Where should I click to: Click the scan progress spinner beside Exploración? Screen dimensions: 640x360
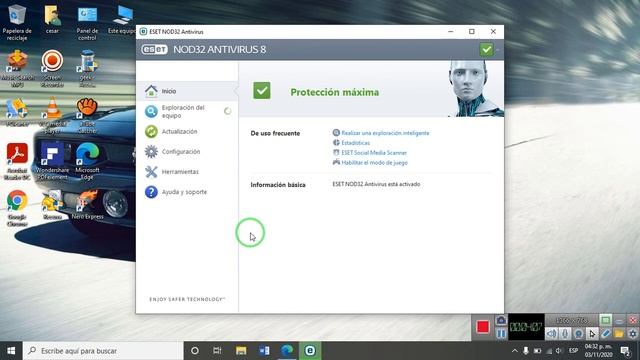click(x=227, y=111)
